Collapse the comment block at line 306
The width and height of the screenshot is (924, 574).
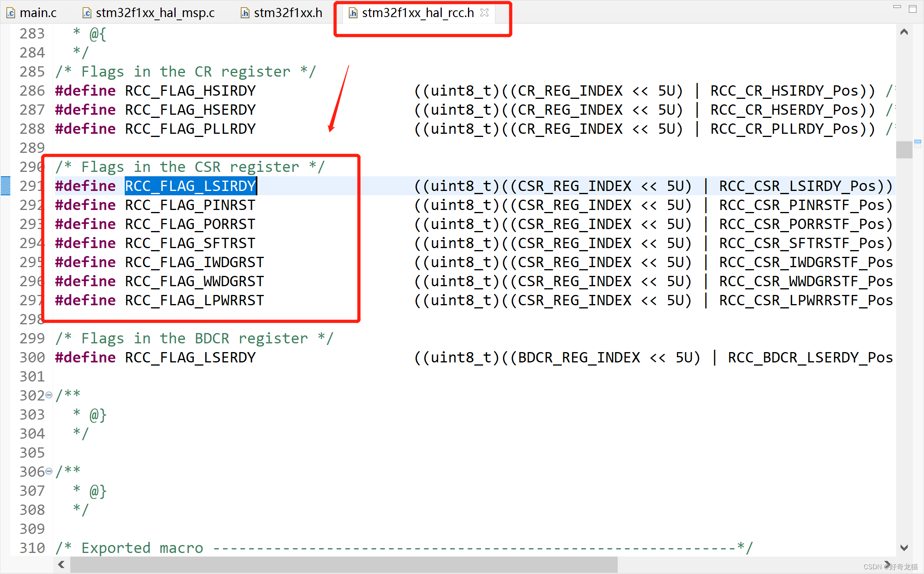tap(49, 471)
